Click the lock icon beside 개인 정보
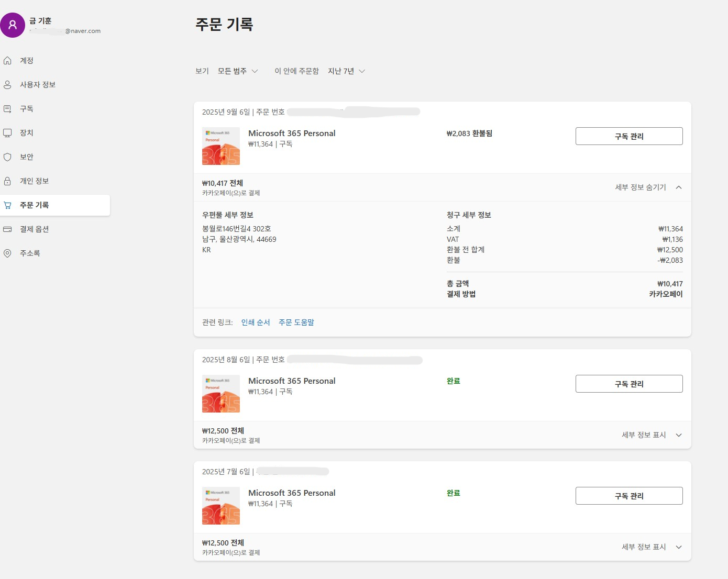The height and width of the screenshot is (579, 728). pyautogui.click(x=7, y=181)
